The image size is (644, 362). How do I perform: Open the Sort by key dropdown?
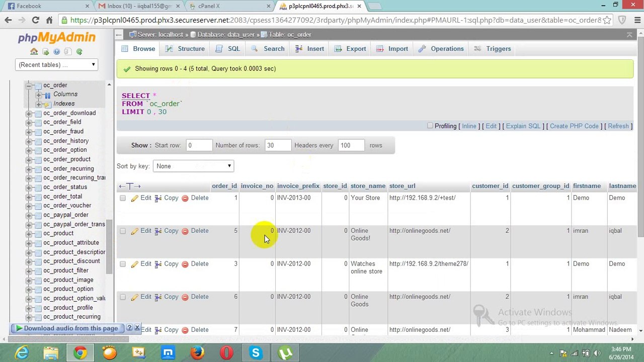(193, 166)
